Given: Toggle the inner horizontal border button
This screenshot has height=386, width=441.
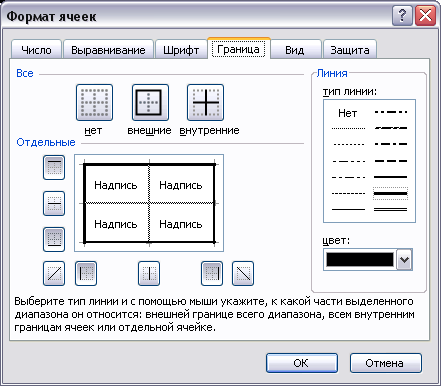Looking at the screenshot, I should click(x=54, y=203).
